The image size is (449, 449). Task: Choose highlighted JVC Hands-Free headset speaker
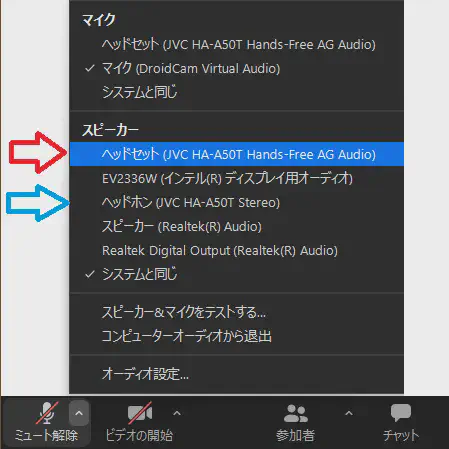tap(237, 154)
